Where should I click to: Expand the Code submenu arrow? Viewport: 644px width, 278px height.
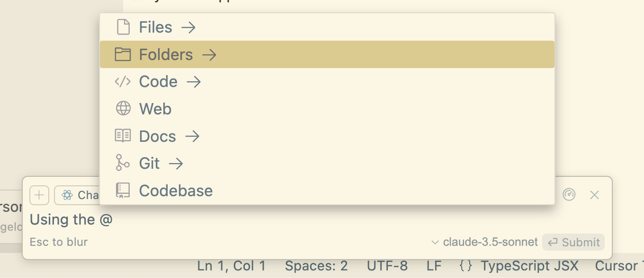click(194, 82)
